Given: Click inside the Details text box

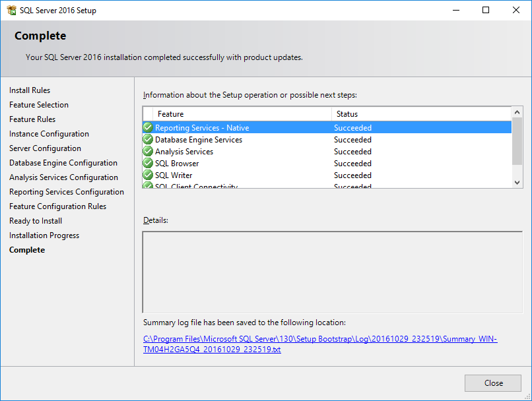Looking at the screenshot, I should coord(333,272).
